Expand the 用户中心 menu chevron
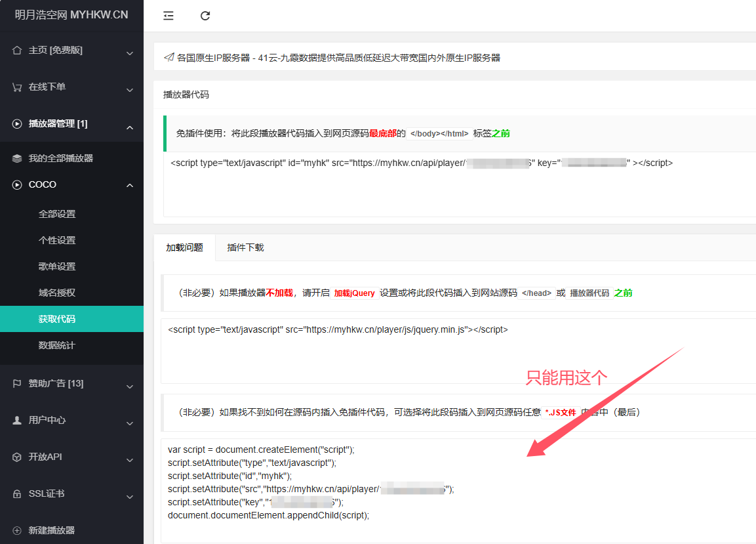 [x=130, y=423]
